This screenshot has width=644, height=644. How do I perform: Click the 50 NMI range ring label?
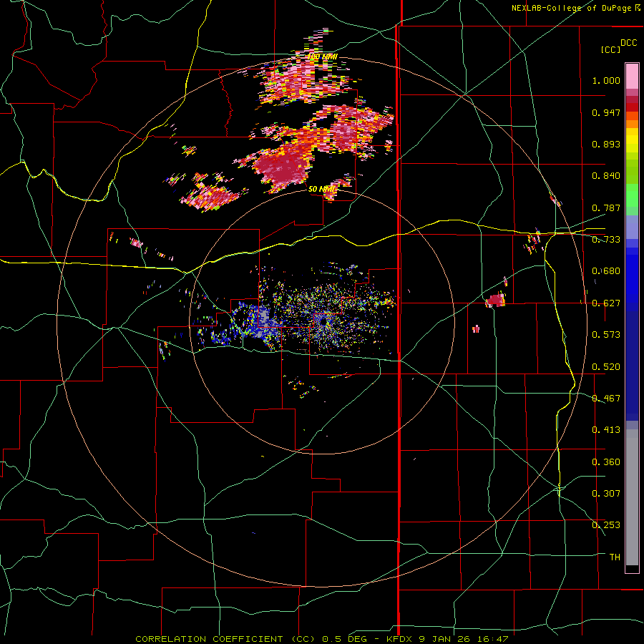click(x=321, y=190)
